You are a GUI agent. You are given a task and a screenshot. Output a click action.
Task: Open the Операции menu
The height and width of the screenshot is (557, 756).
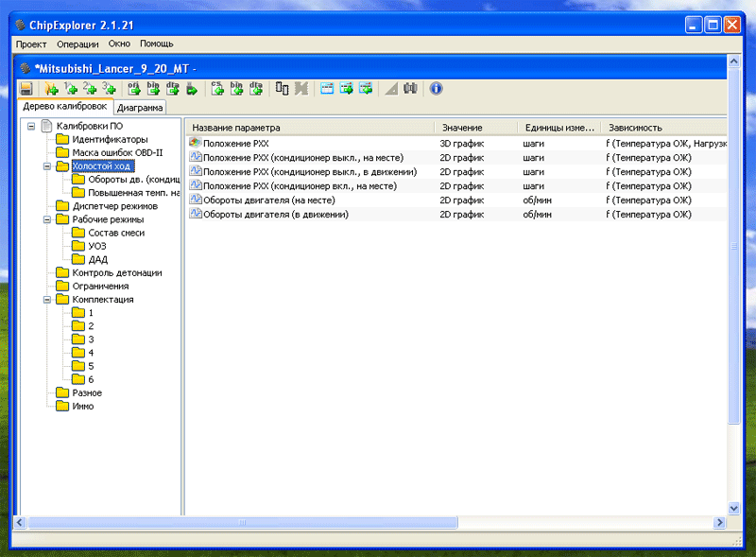click(77, 44)
